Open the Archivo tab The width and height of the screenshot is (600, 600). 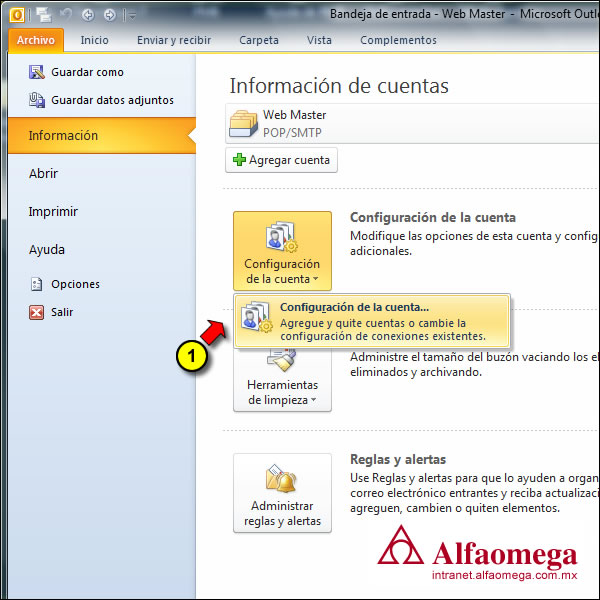pos(36,40)
